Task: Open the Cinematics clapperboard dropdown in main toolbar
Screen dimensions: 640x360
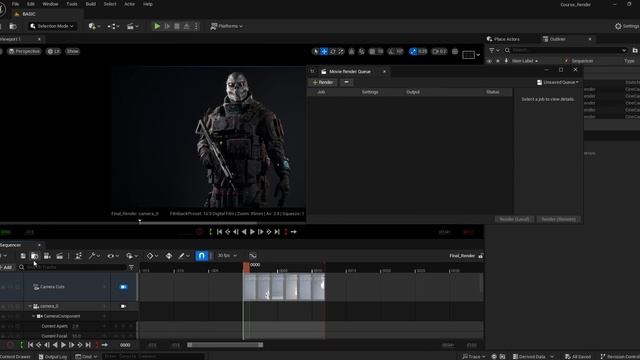Action: (x=133, y=26)
